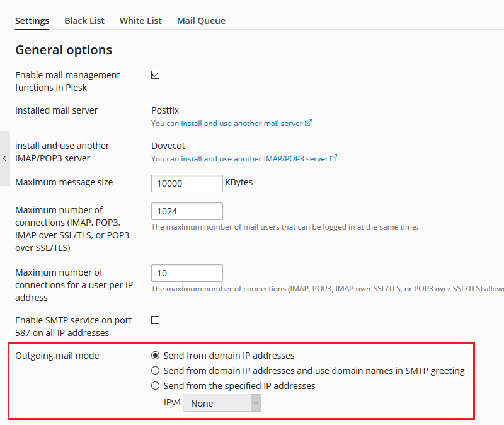Choose Send from the specified IP addresses

[156, 386]
